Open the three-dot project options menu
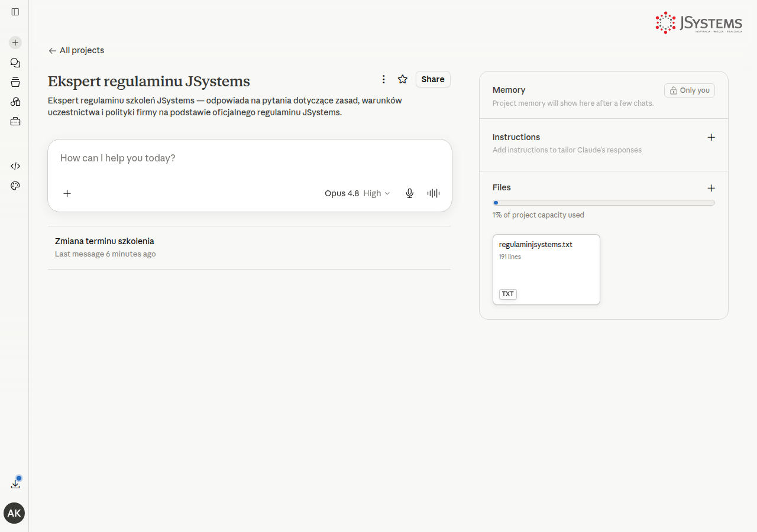 pyautogui.click(x=384, y=79)
